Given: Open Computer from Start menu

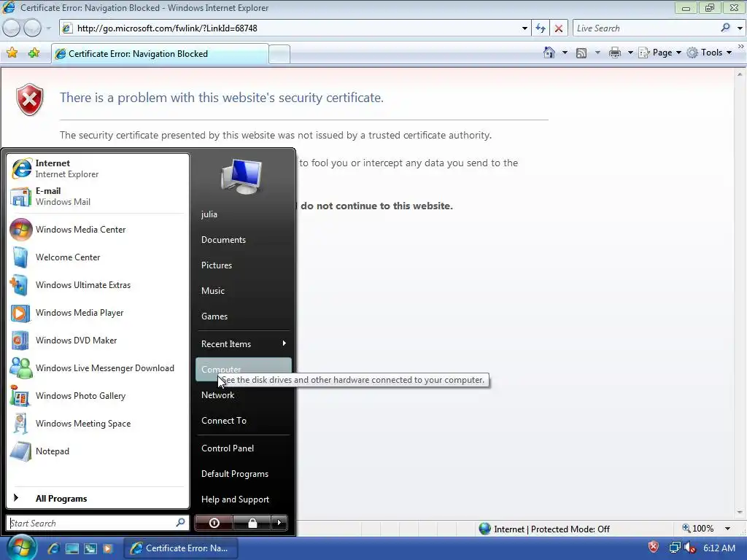Looking at the screenshot, I should (243, 370).
